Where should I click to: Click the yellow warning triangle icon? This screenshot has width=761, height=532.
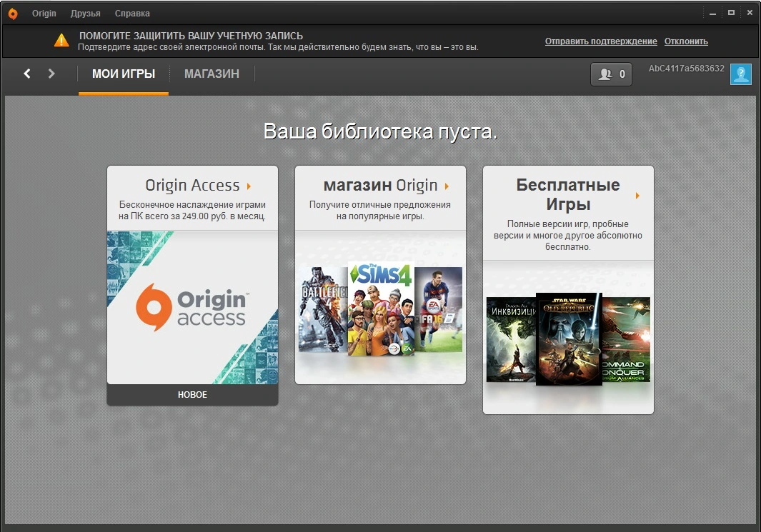[x=61, y=40]
